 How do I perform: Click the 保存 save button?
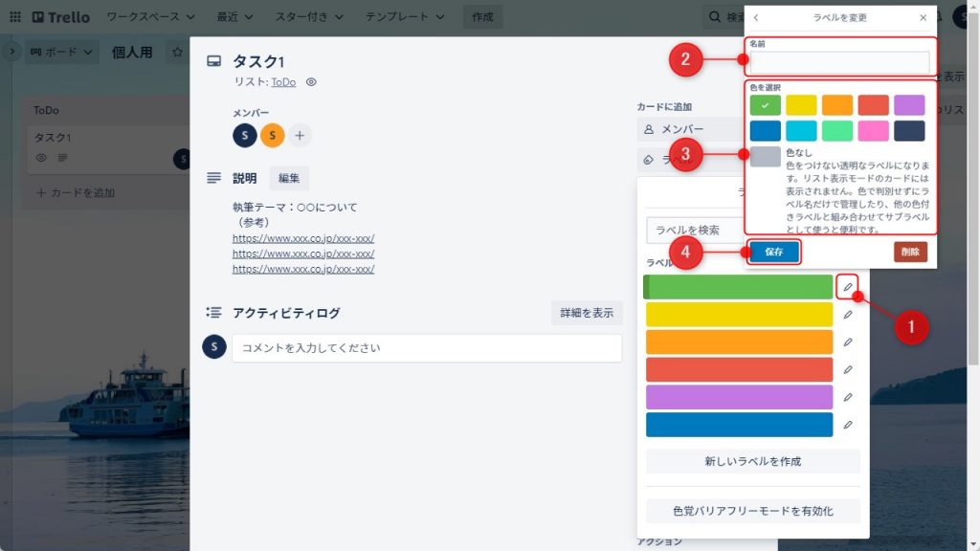tap(773, 252)
